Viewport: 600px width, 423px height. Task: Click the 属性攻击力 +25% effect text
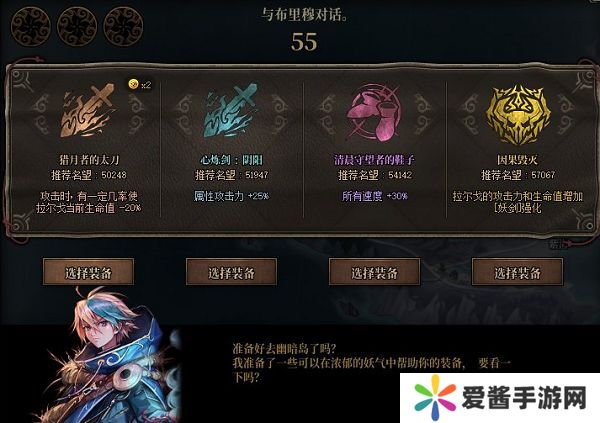point(231,196)
